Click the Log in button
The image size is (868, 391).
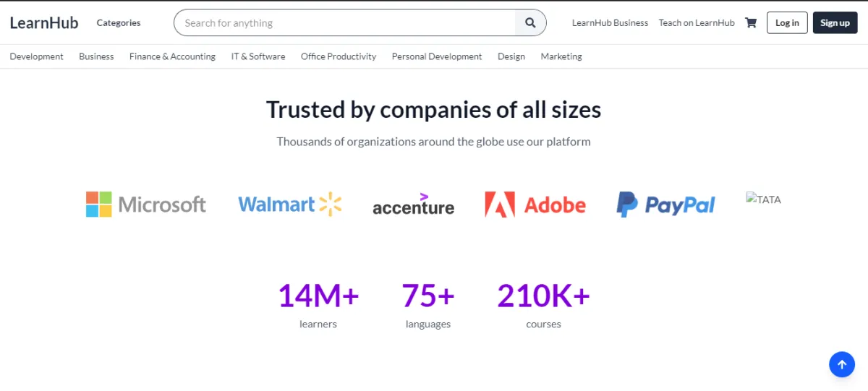tap(787, 22)
